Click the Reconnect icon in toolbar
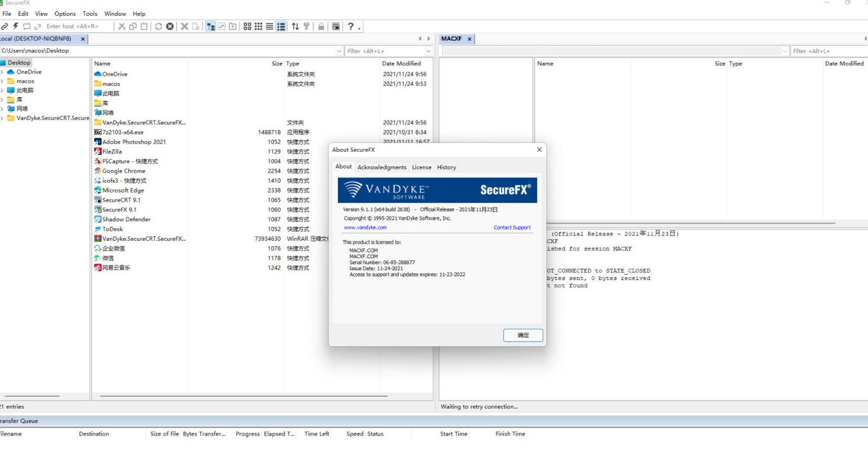Screen dimensions: 868x473 pyautogui.click(x=26, y=26)
